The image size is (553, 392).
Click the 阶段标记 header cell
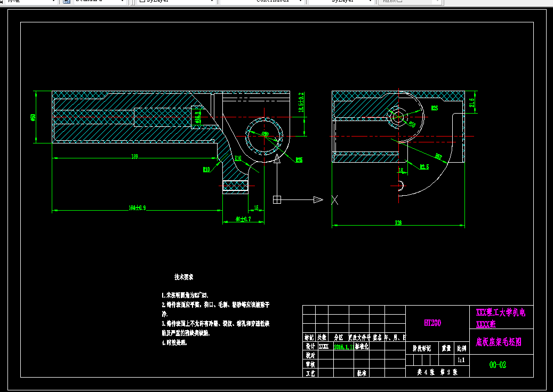[422, 349]
